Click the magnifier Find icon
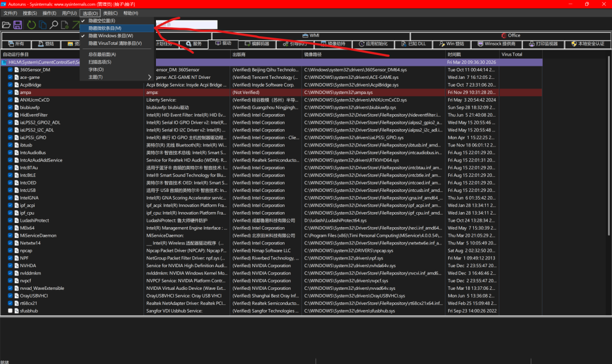Image resolution: width=612 pixels, height=364 pixels. coord(54,25)
